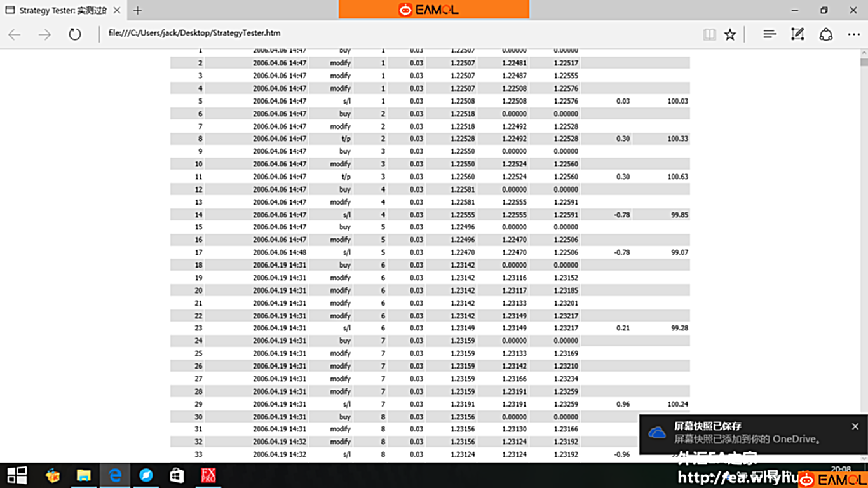Click the S/L price 1.22487
Viewport: 868px width, 488px height.
[515, 76]
